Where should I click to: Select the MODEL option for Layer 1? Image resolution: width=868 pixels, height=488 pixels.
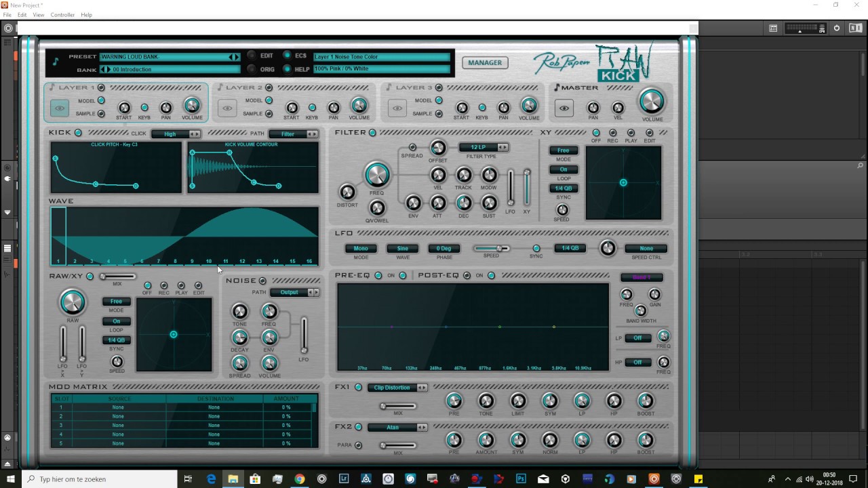click(x=101, y=100)
